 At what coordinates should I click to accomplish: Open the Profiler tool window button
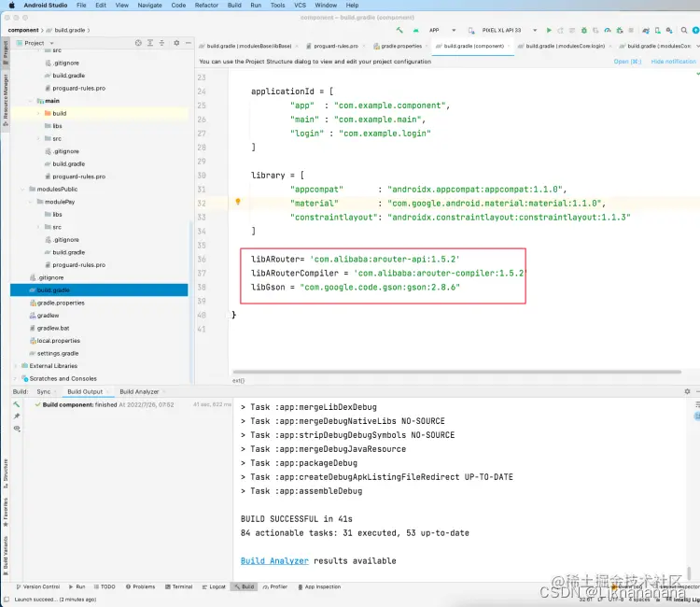pos(275,586)
